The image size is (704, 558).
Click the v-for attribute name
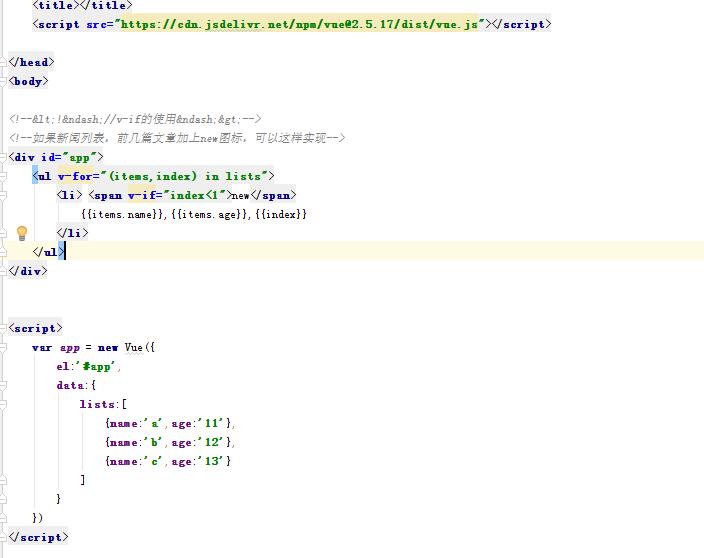pos(75,176)
